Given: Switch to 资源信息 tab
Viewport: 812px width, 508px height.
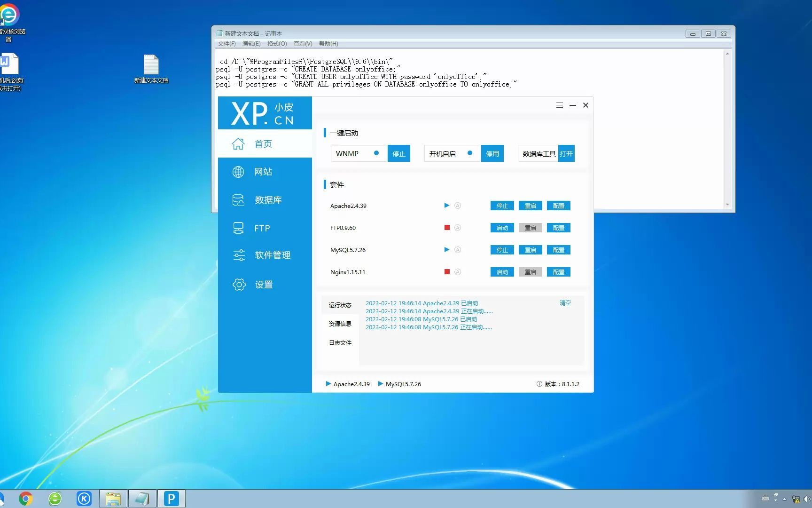Looking at the screenshot, I should coord(340,324).
